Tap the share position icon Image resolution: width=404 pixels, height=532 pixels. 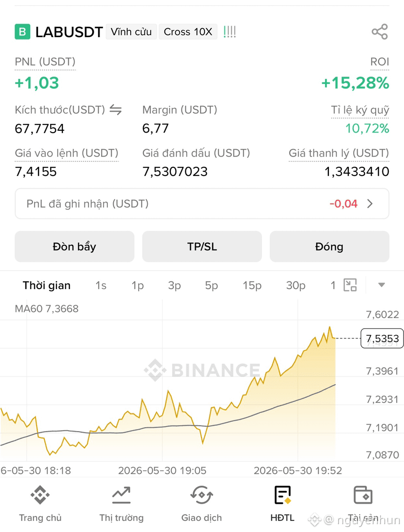tap(380, 32)
